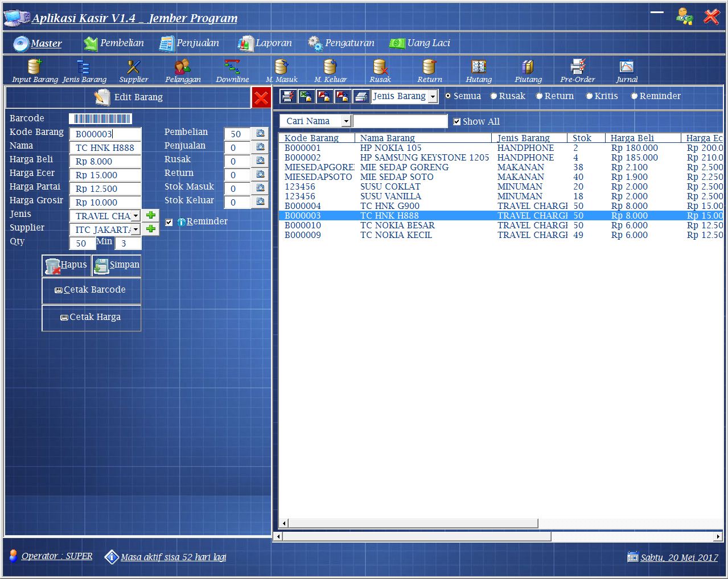728x579 pixels.
Task: Open the Return toolbar icon
Action: 430,71
